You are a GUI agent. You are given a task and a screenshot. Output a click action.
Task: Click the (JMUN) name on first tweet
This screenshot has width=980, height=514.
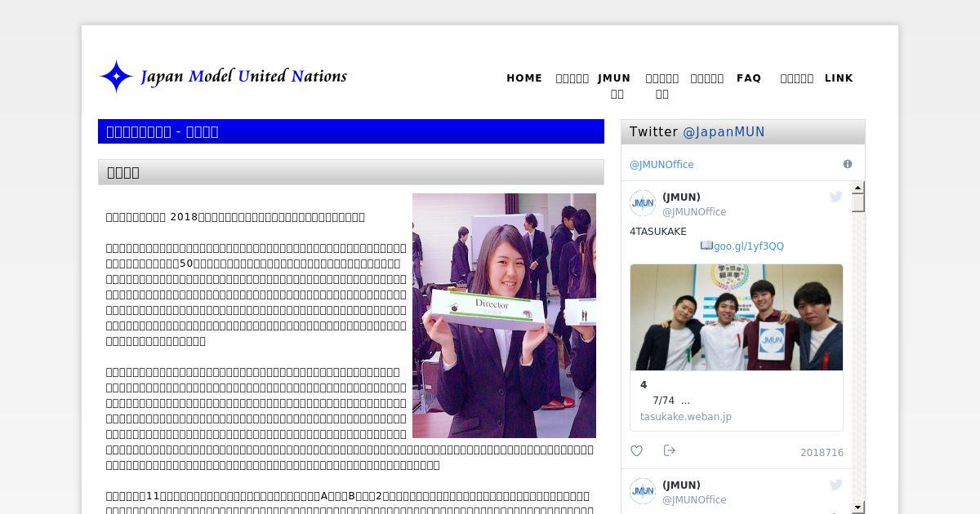click(681, 197)
